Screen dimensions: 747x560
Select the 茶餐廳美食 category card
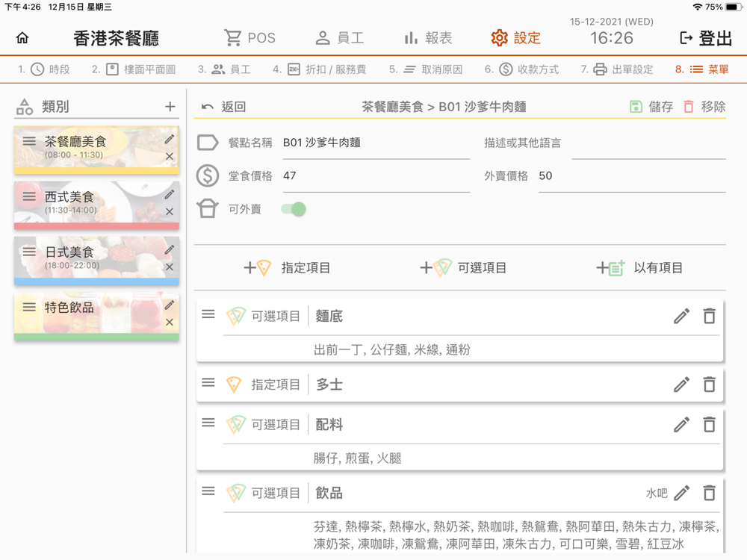[96, 150]
